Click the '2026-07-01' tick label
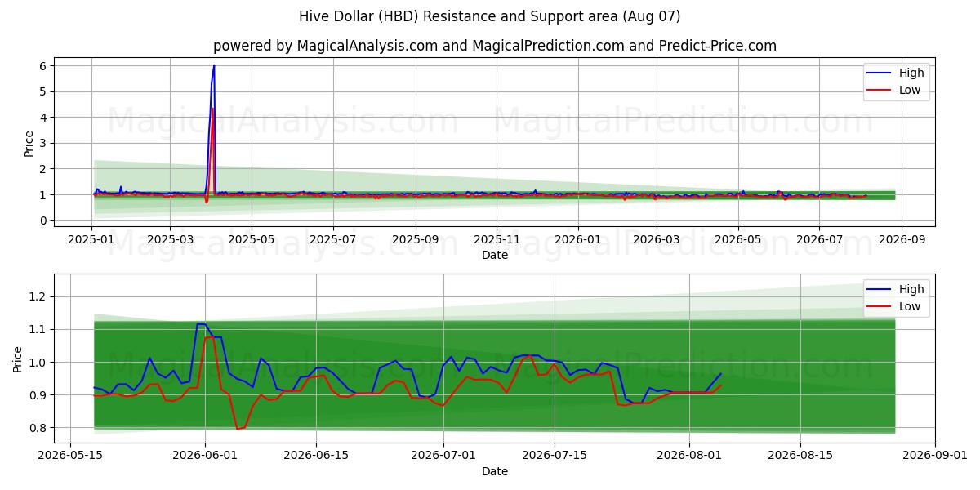Image resolution: width=980 pixels, height=490 pixels. point(443,455)
